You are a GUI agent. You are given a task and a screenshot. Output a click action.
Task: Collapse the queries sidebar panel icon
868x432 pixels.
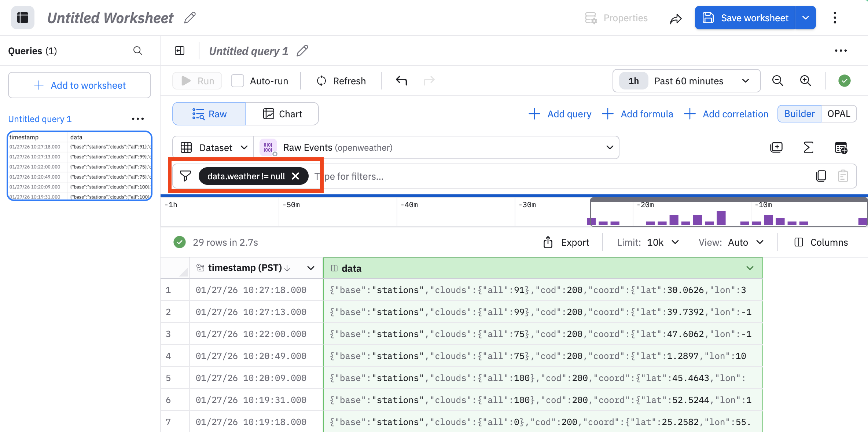pyautogui.click(x=180, y=51)
